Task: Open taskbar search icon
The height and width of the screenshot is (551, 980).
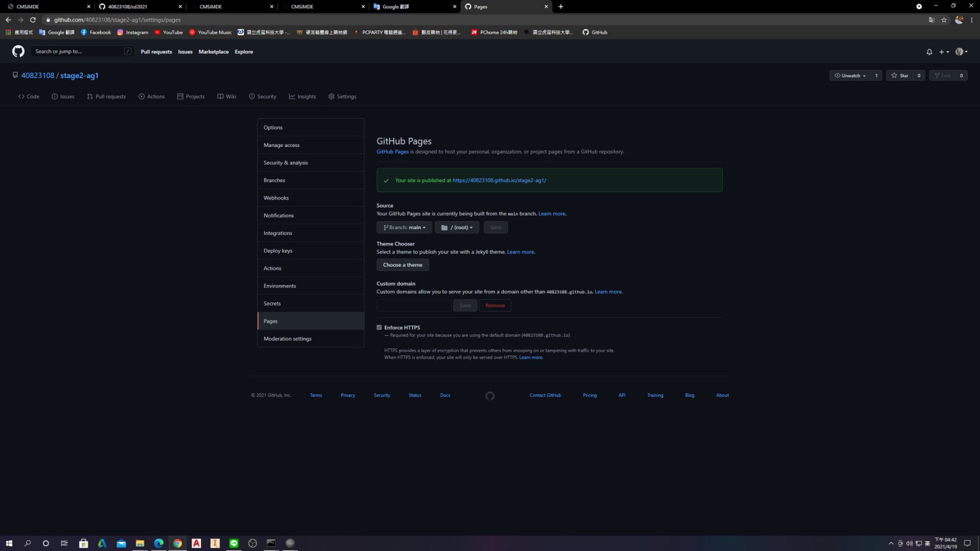Action: (x=27, y=543)
